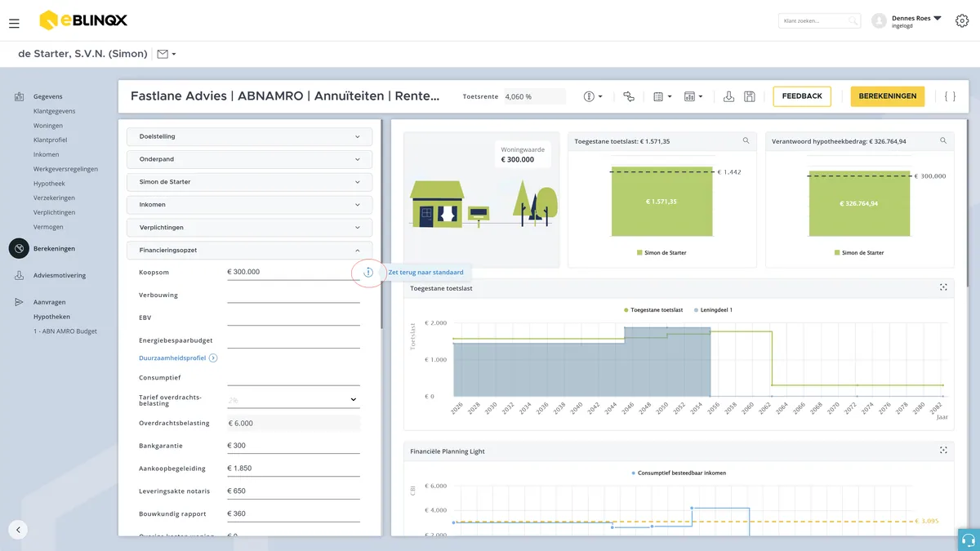The image size is (980, 551).
Task: Click the user avatar icon
Action: 879,21
